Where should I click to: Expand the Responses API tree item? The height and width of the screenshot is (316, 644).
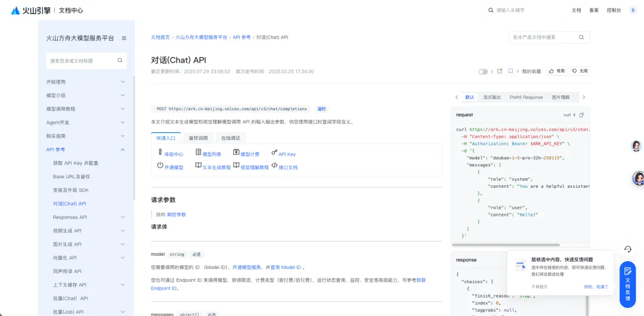click(x=122, y=217)
